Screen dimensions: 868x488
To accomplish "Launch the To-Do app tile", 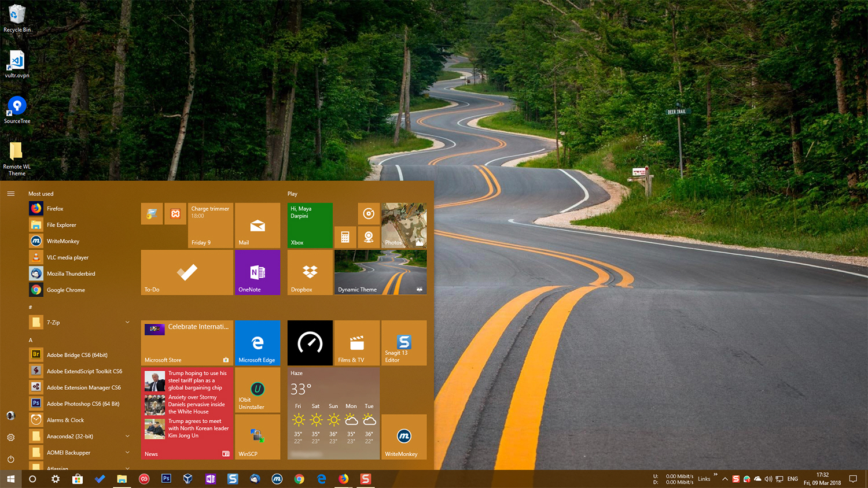I will [186, 272].
